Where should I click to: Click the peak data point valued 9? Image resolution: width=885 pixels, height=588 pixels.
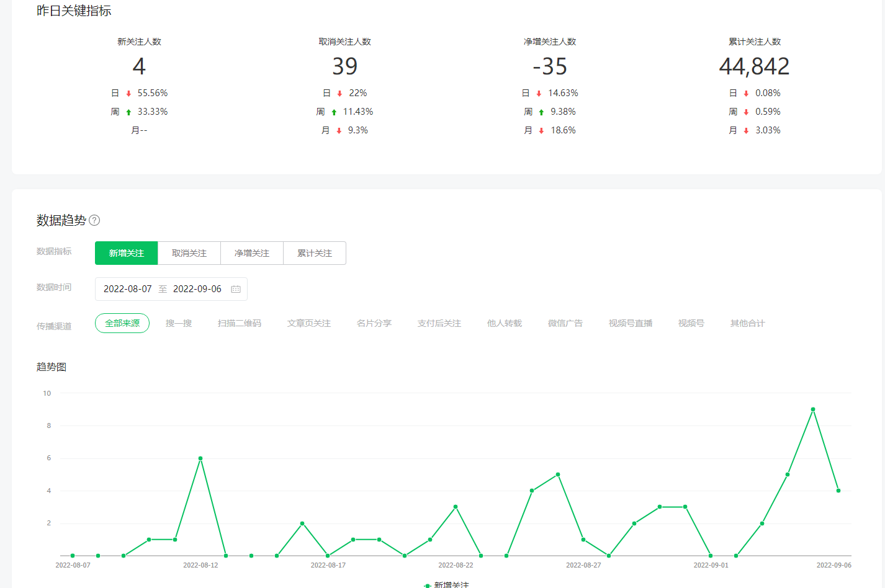point(813,409)
